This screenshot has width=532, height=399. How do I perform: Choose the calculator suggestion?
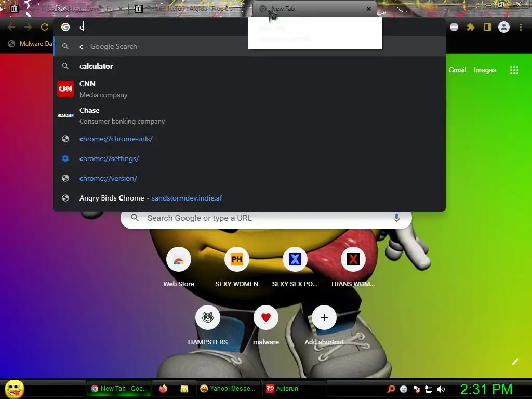249,66
